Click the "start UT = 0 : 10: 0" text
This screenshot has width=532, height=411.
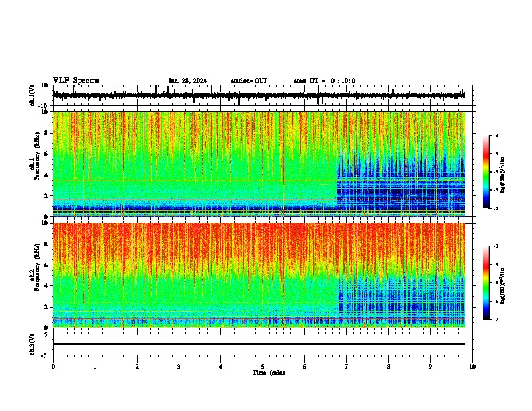point(324,81)
